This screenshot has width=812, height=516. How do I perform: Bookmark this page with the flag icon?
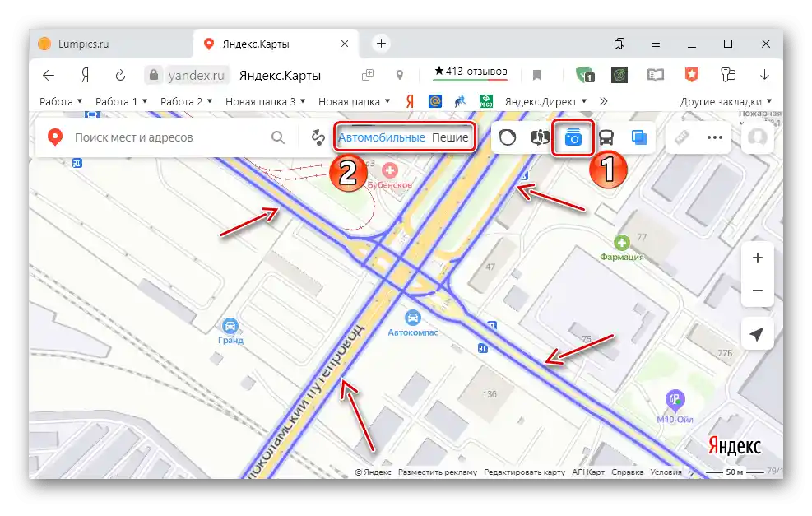tap(537, 76)
